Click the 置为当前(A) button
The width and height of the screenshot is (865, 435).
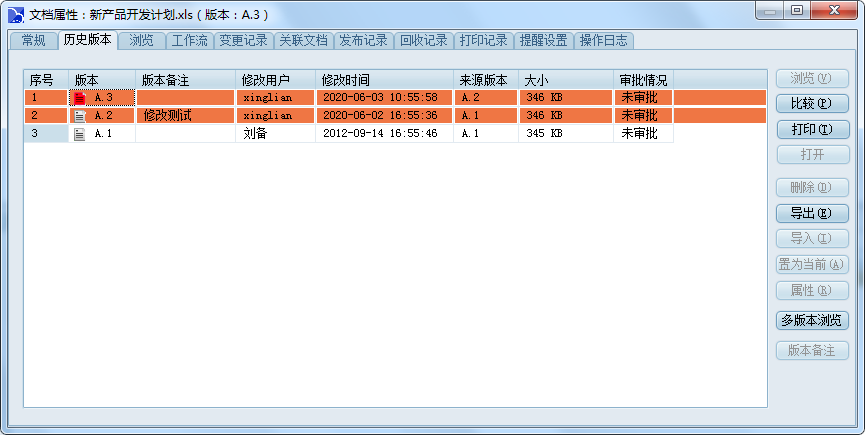(x=812, y=264)
